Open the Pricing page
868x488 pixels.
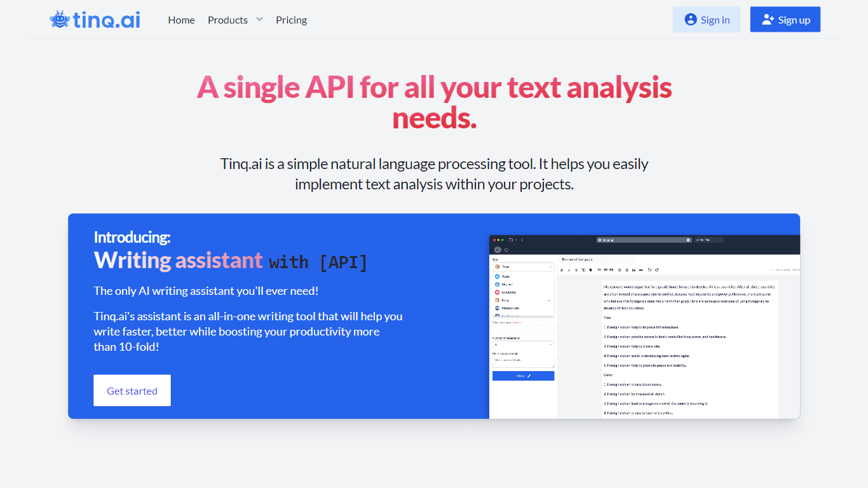[x=291, y=20]
